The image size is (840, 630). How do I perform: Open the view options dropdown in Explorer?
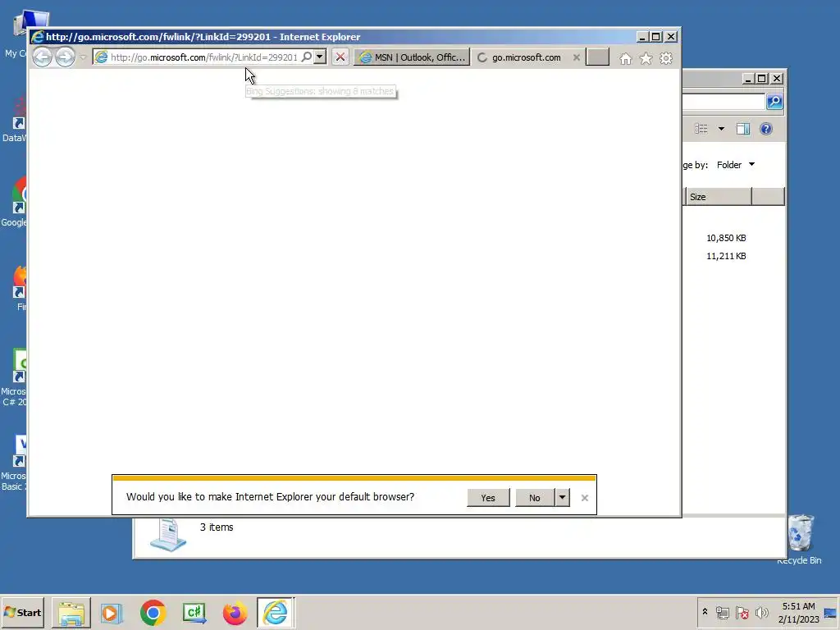point(721,129)
